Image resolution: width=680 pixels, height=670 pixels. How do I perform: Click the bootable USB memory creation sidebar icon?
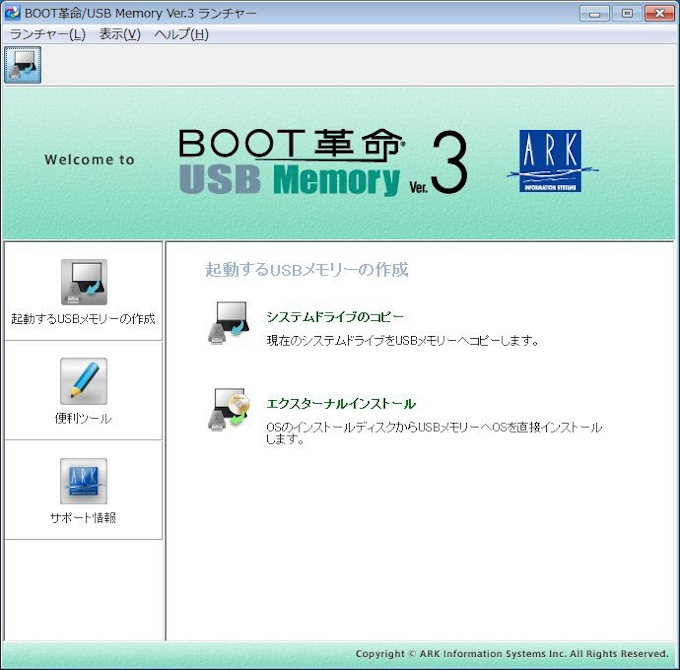click(83, 282)
